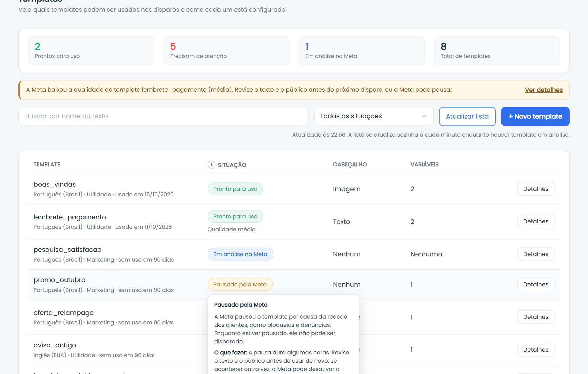Click the VARIÁVEIS column header
588x374 pixels.
coord(424,164)
